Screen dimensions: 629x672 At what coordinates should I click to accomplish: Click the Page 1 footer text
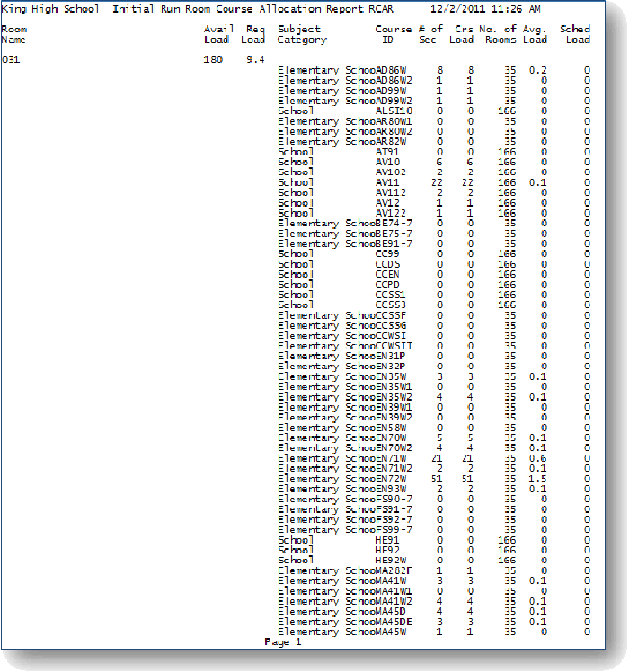pyautogui.click(x=283, y=642)
